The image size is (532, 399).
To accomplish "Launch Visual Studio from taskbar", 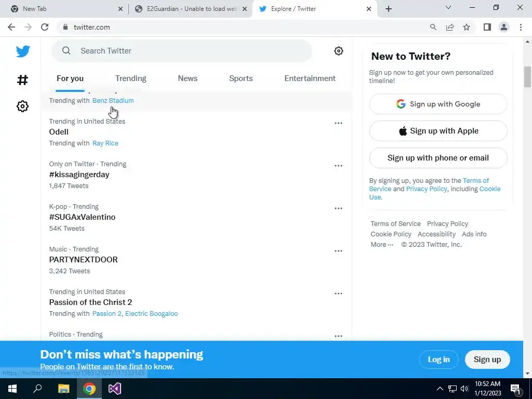I will click(x=115, y=389).
